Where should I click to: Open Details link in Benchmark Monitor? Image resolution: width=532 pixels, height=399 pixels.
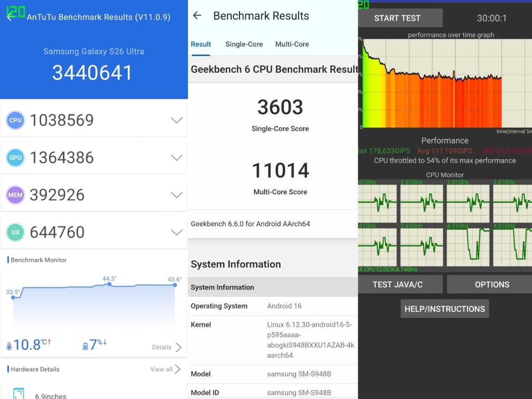pos(166,347)
